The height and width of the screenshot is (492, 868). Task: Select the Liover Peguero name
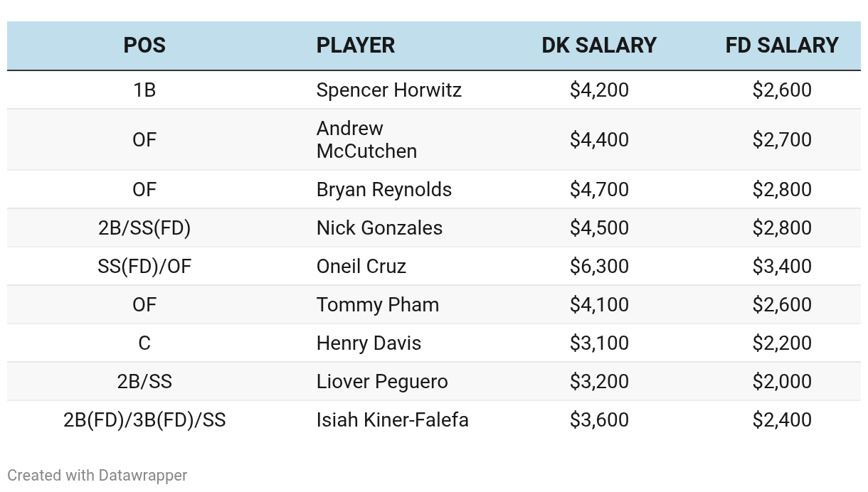click(x=382, y=382)
